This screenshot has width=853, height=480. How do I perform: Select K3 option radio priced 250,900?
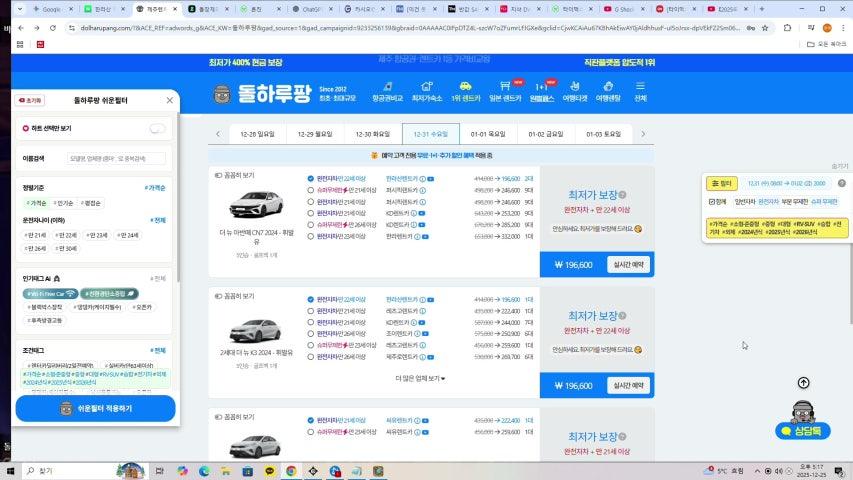pos(311,334)
